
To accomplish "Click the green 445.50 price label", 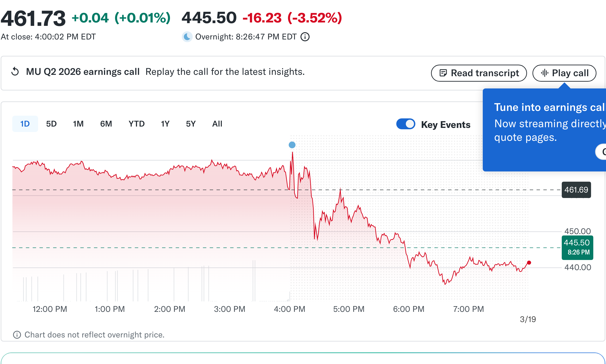I will pos(577,247).
